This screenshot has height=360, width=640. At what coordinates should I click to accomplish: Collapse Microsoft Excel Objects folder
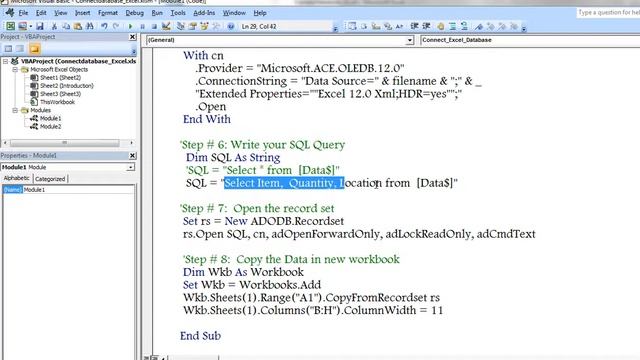pos(15,69)
